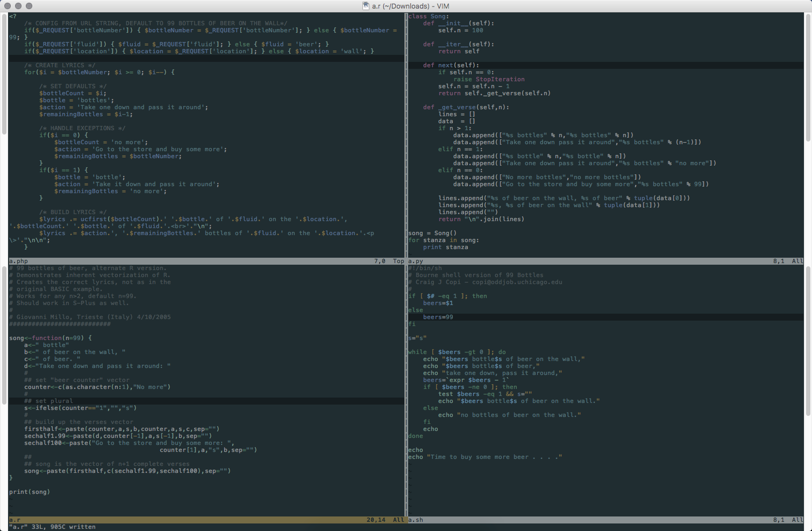
Task: Click the line 'a<-" bottle"'
Action: coord(47,345)
